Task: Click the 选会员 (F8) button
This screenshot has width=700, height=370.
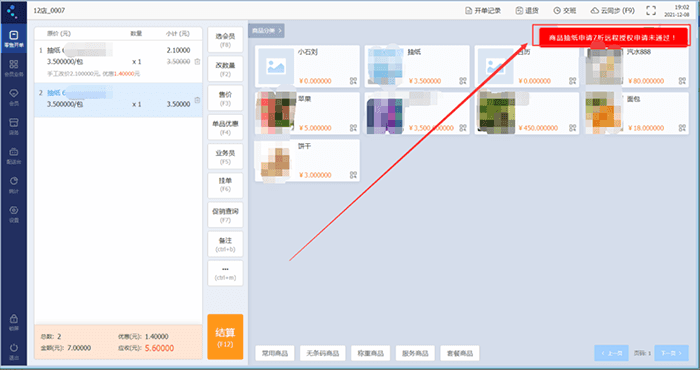Action: coord(225,40)
